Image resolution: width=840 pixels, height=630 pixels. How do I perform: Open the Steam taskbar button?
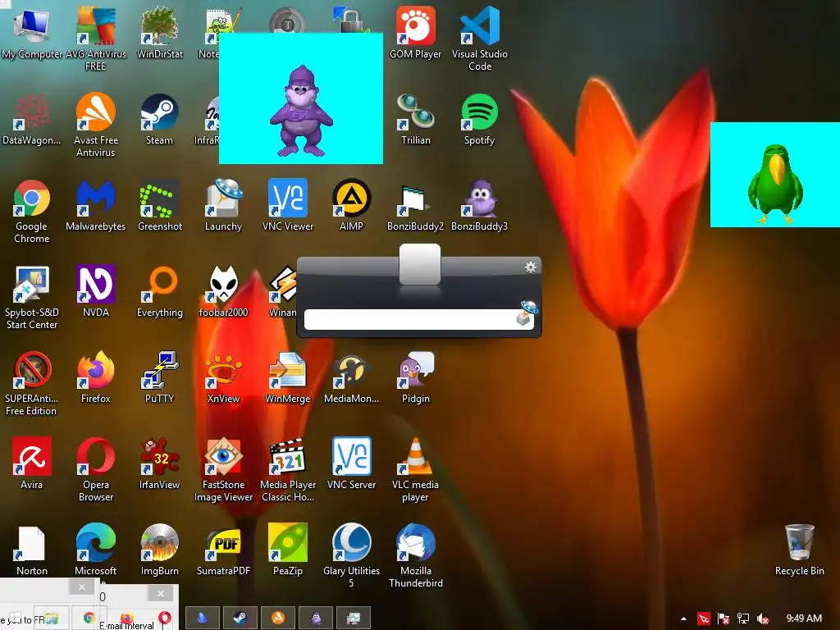(x=240, y=618)
